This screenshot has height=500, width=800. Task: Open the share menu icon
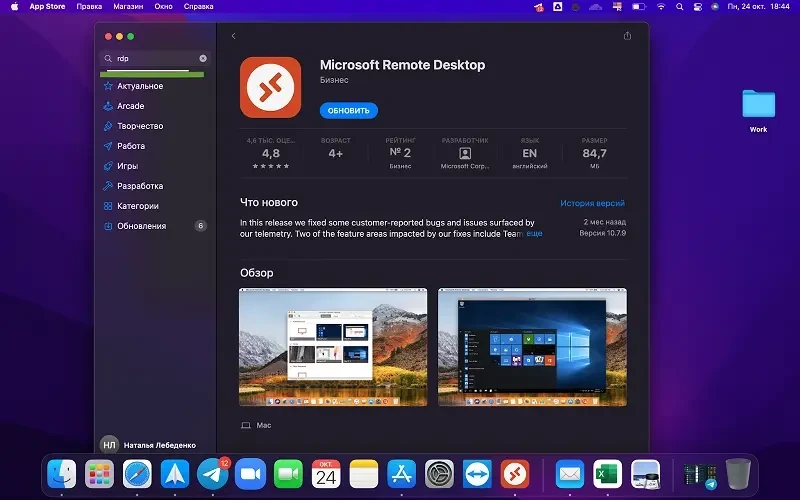(x=627, y=36)
